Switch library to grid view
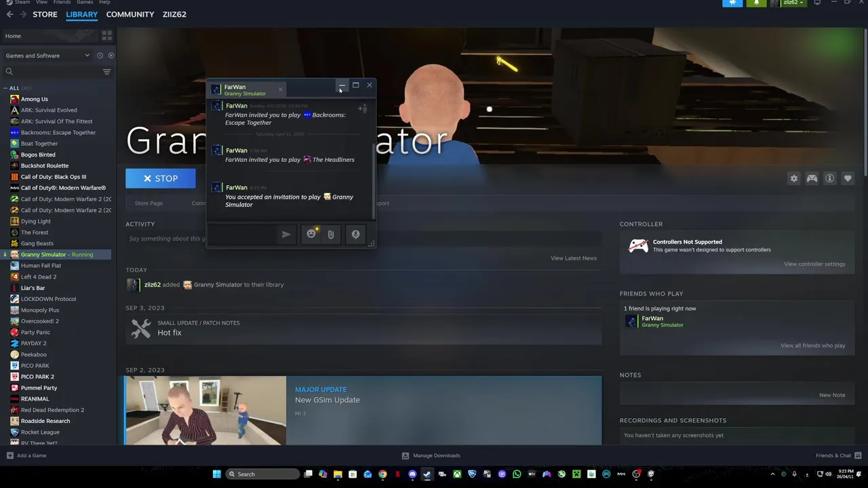The image size is (868, 488). pyautogui.click(x=106, y=35)
